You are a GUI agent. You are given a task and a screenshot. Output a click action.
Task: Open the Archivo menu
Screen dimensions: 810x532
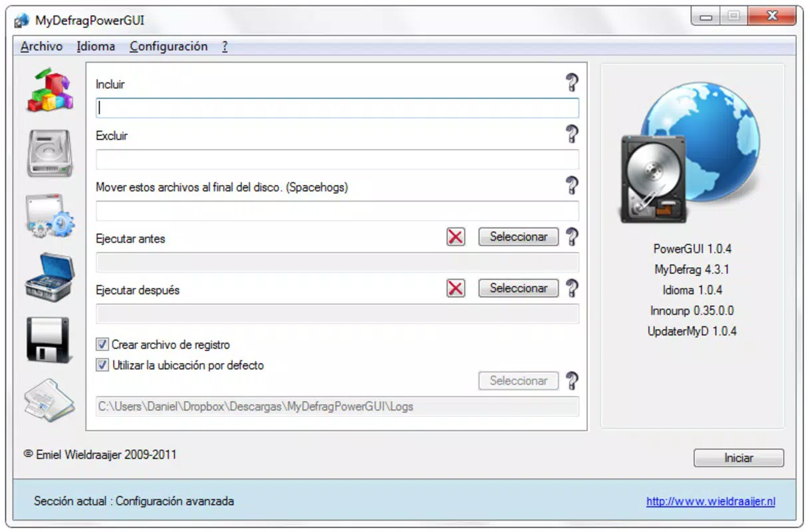click(x=41, y=47)
